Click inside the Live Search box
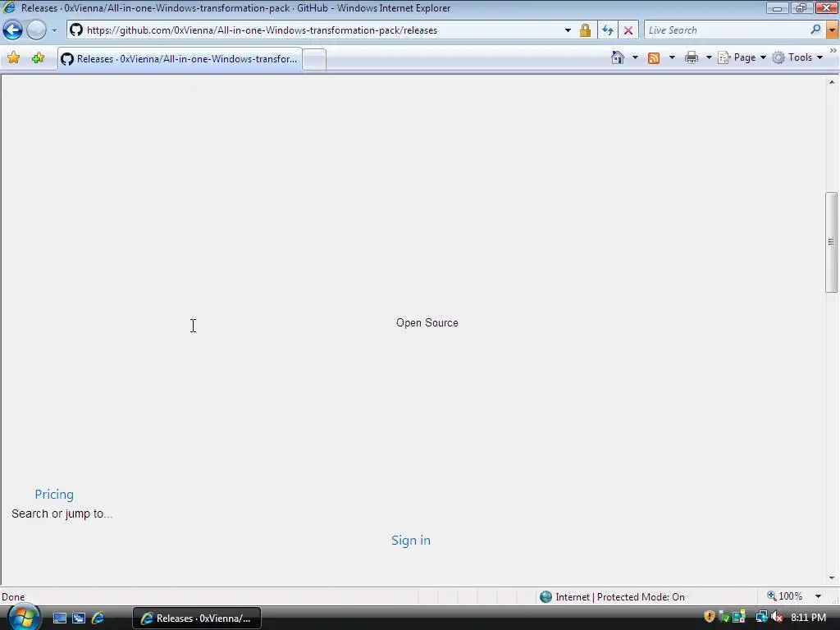This screenshot has width=840, height=630. [x=725, y=30]
